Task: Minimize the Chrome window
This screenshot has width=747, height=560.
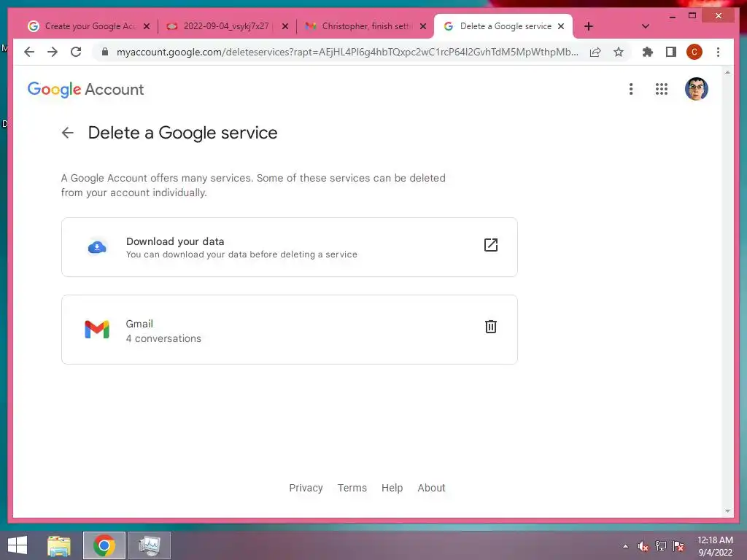Action: click(672, 16)
